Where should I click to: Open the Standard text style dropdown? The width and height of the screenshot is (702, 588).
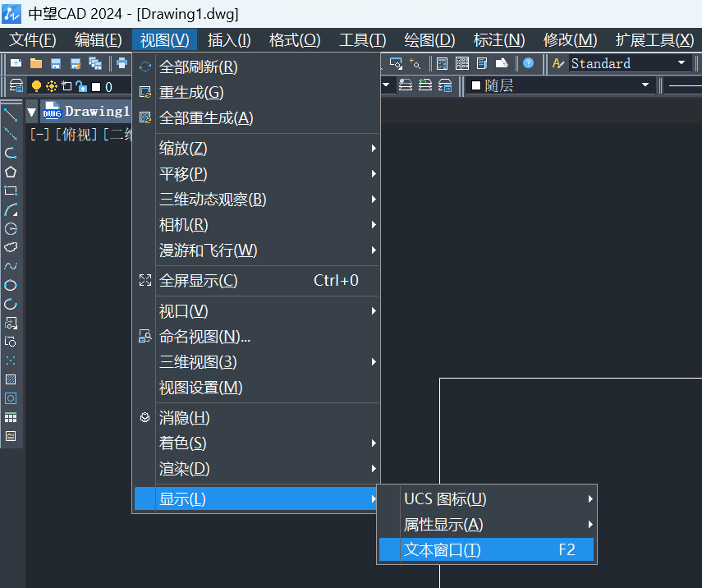pyautogui.click(x=681, y=63)
